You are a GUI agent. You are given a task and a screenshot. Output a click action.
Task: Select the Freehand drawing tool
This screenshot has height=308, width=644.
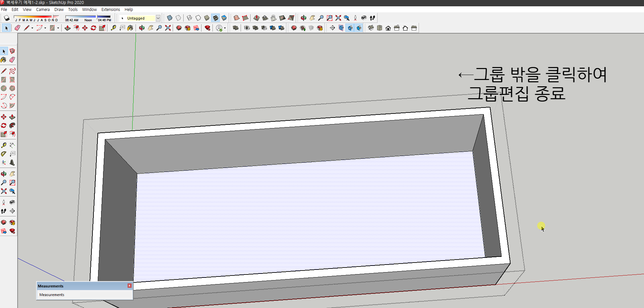12,71
